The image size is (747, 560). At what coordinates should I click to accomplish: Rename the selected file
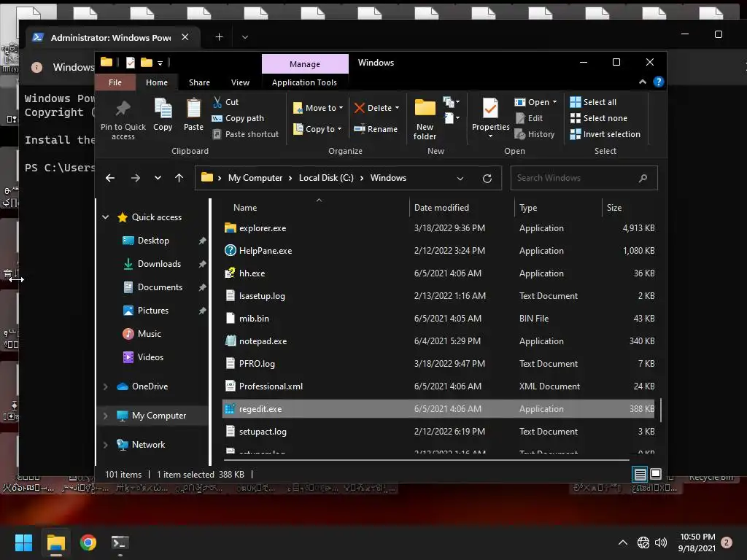click(376, 129)
